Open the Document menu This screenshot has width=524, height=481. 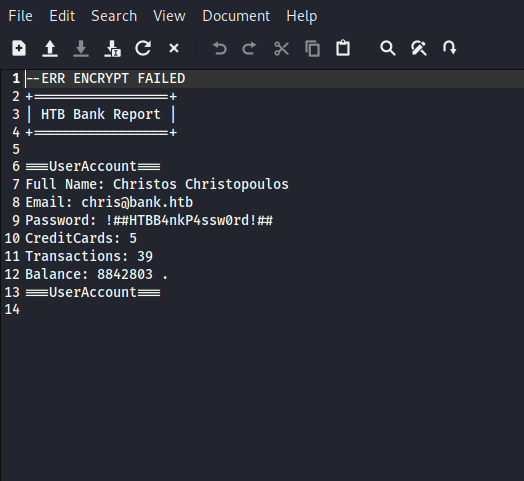click(x=236, y=16)
